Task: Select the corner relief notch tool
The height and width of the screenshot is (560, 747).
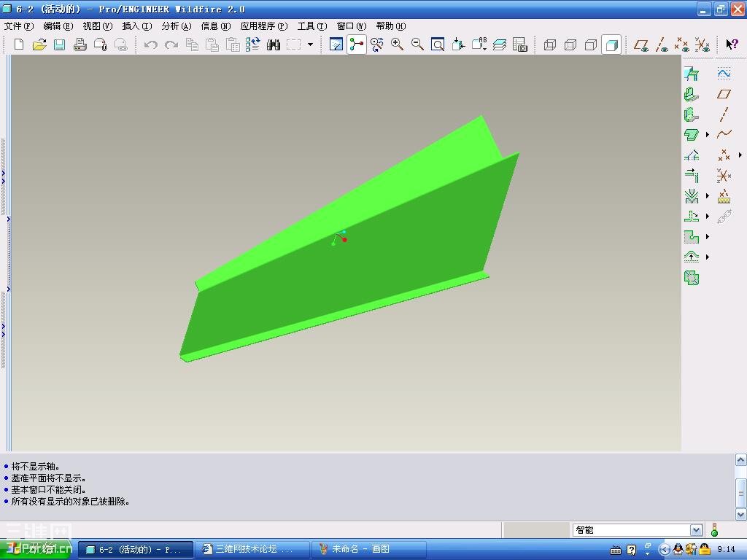Action: click(x=692, y=237)
